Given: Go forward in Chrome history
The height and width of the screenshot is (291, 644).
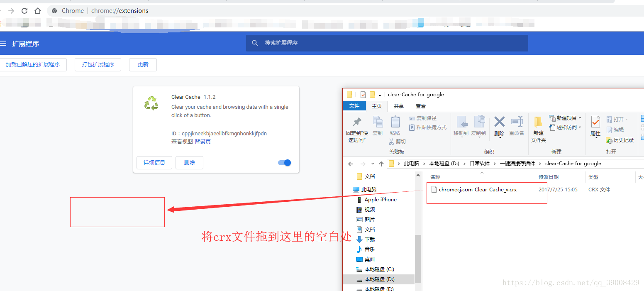Looking at the screenshot, I should point(11,11).
